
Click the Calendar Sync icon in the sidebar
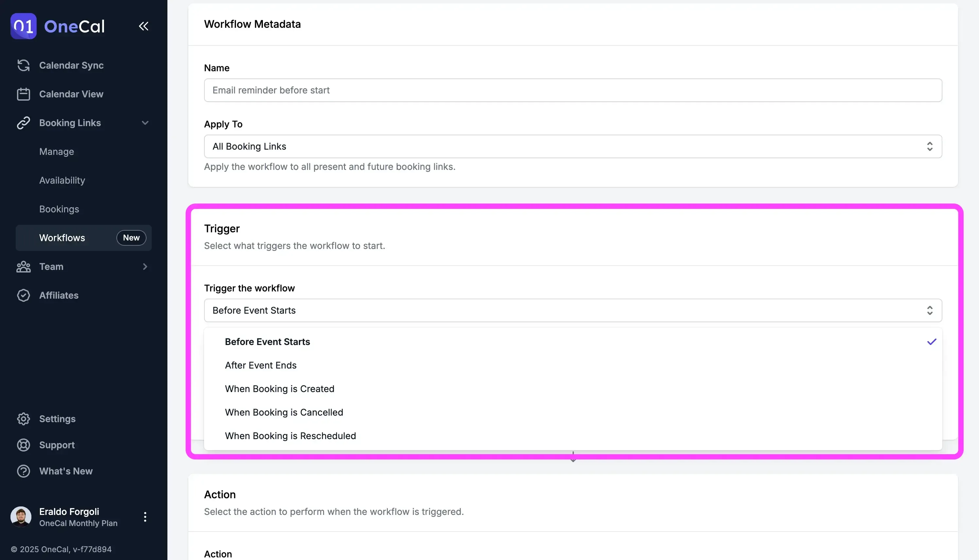[24, 65]
